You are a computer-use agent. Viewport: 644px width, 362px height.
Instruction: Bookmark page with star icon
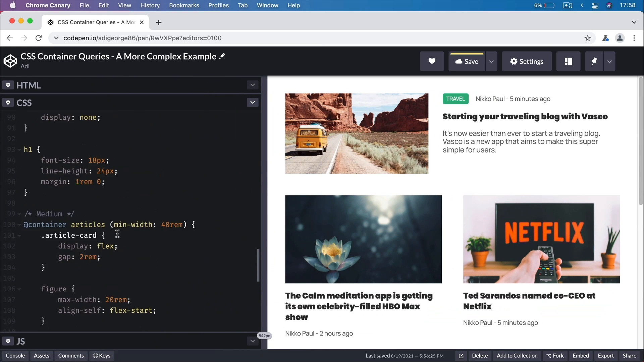click(588, 38)
